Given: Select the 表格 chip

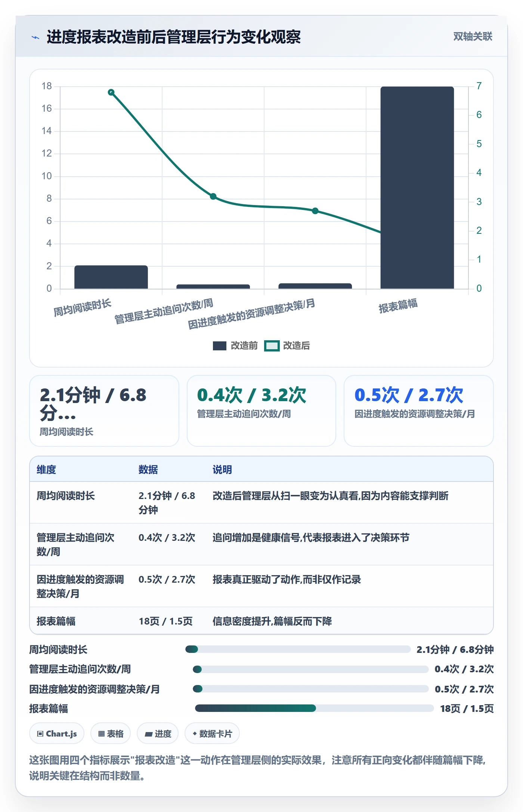Looking at the screenshot, I should coord(111,734).
